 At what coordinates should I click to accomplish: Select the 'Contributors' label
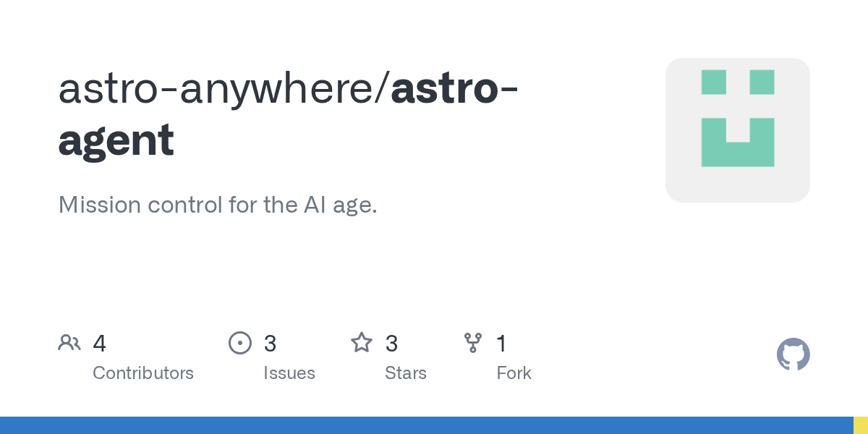(x=143, y=373)
